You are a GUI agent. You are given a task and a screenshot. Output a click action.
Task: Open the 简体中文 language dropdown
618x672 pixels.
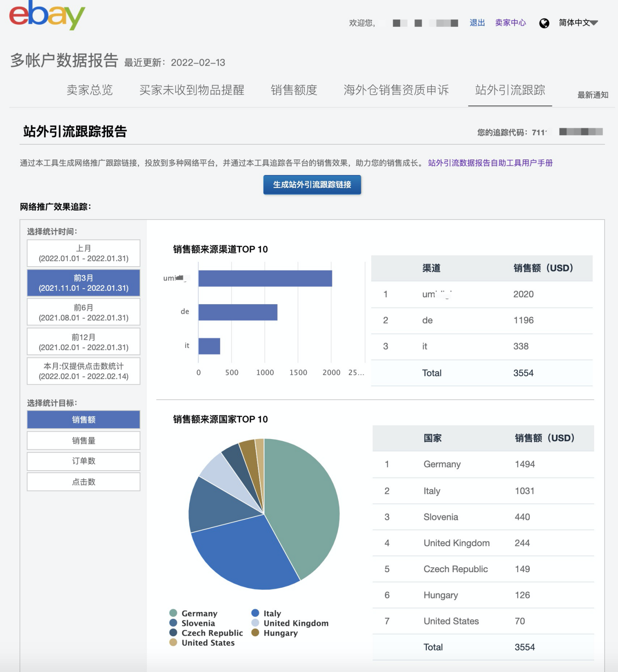click(x=577, y=22)
